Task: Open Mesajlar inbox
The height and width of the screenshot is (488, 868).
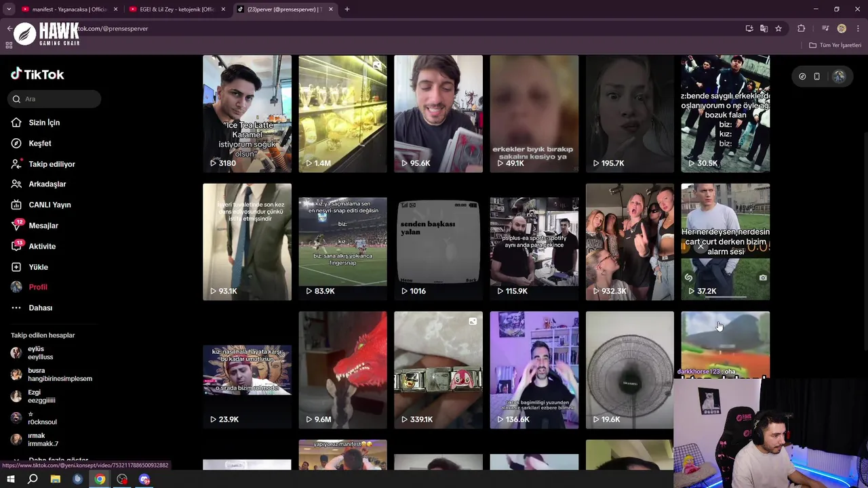Action: pyautogui.click(x=35, y=226)
